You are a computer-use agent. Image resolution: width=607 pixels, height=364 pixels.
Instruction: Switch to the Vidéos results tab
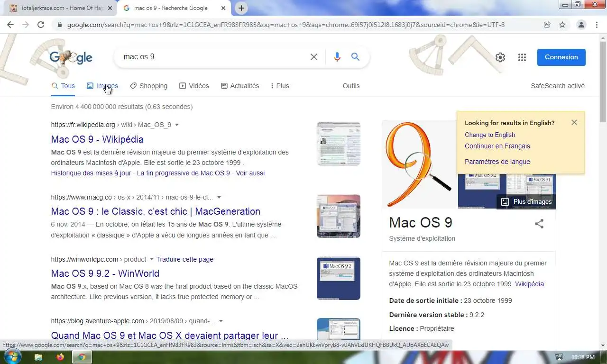pos(194,86)
